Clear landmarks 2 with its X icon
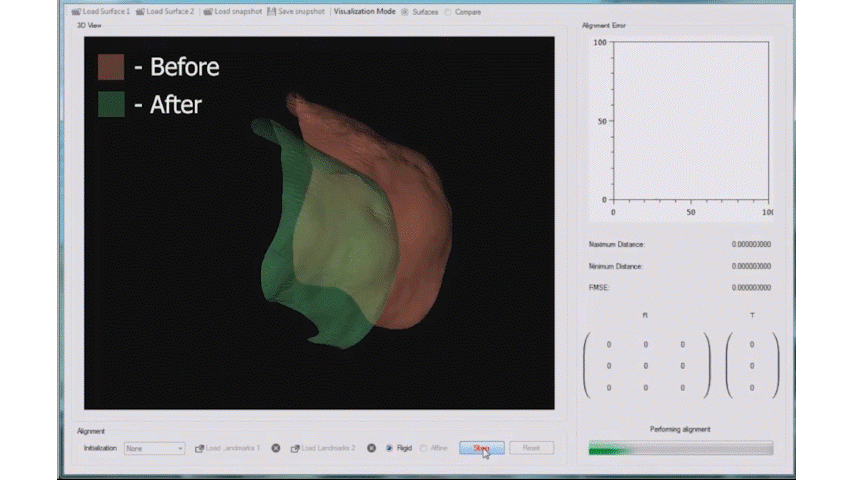 (x=371, y=448)
